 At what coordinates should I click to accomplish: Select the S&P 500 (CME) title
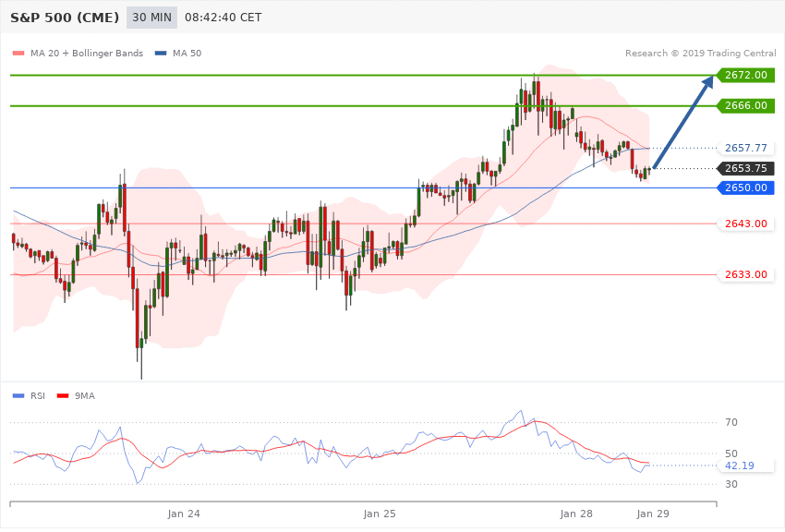[x=65, y=18]
